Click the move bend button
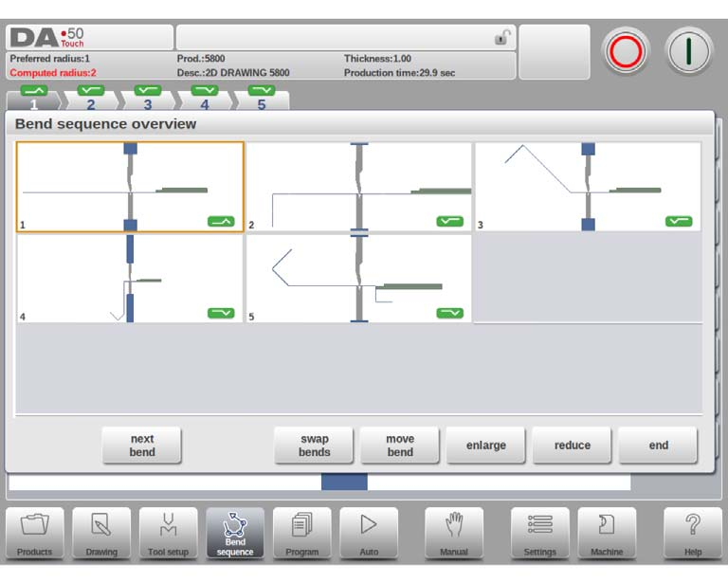Screen dimensions: 728x583 pos(400,446)
